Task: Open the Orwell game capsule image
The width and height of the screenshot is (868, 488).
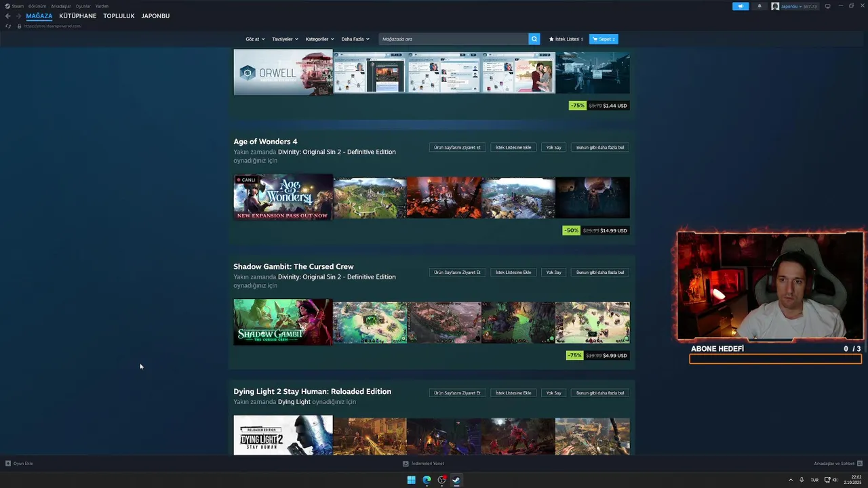Action: (283, 73)
